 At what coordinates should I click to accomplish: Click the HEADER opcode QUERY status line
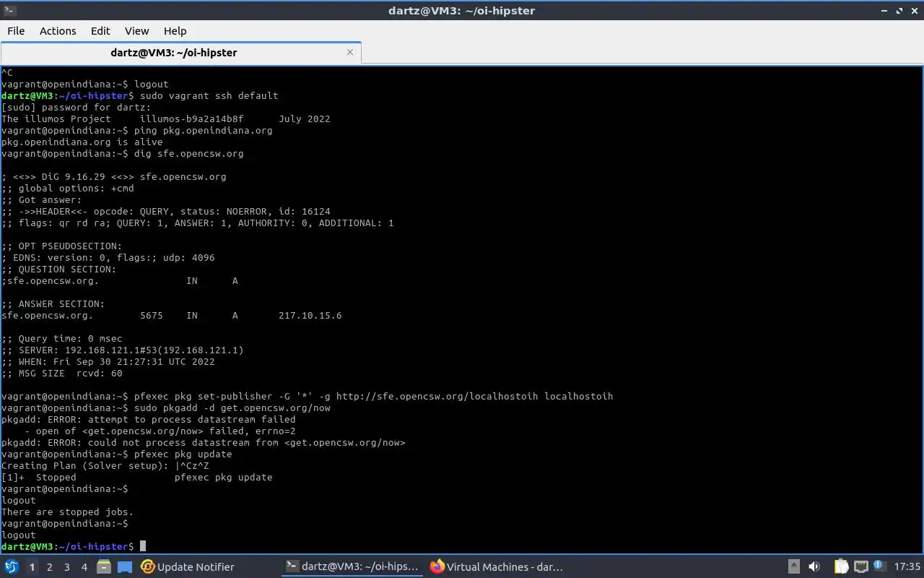166,212
